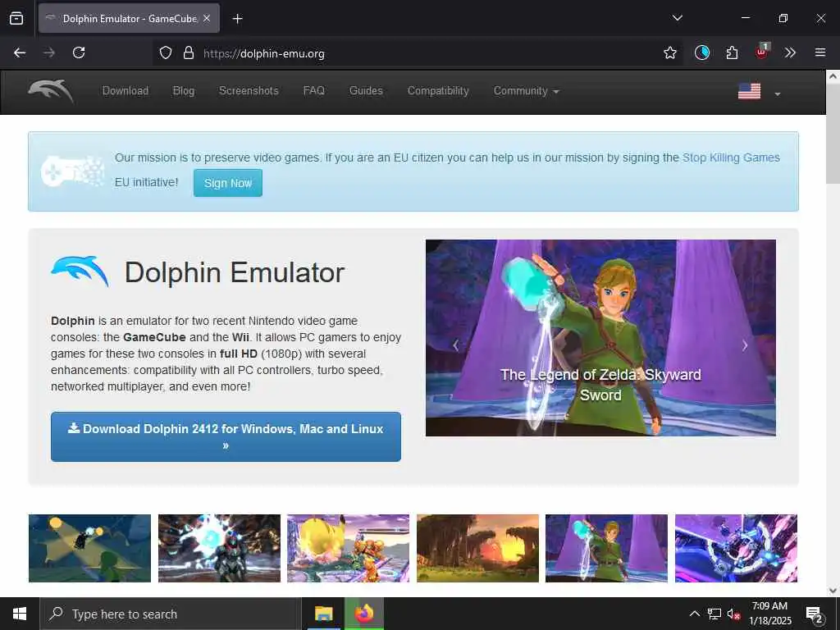The height and width of the screenshot is (630, 840).
Task: Open the taskbar clock showing 7:09 AM
Action: [x=769, y=614]
